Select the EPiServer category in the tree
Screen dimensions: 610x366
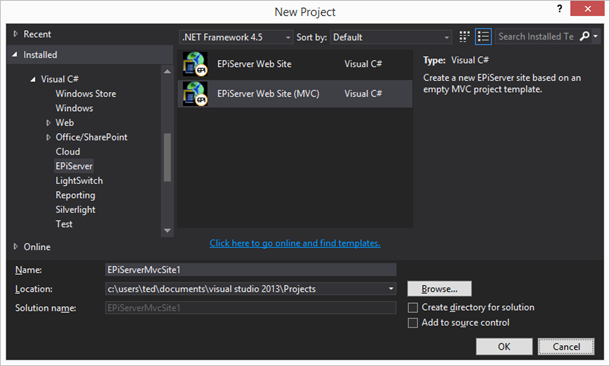[74, 166]
